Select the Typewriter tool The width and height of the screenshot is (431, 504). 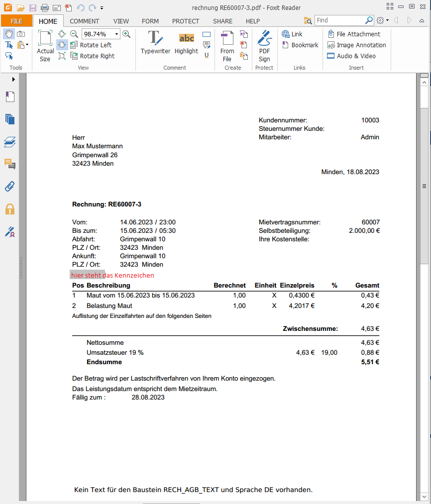click(155, 42)
